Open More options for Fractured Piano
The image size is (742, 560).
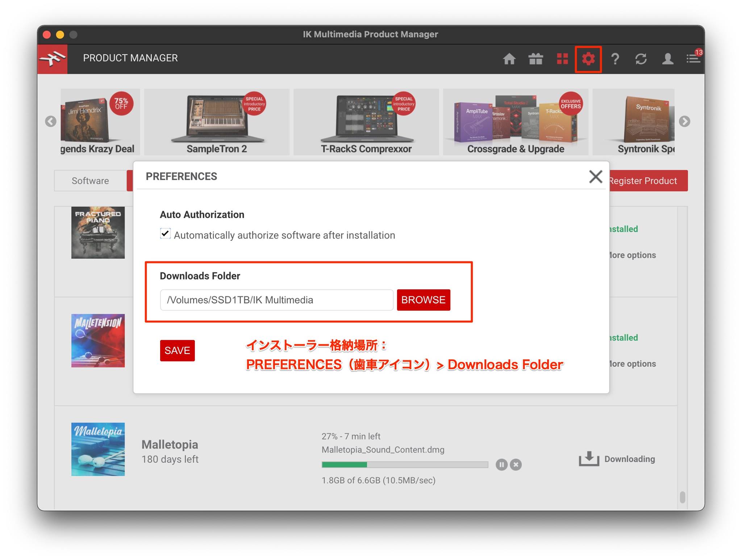click(x=633, y=255)
